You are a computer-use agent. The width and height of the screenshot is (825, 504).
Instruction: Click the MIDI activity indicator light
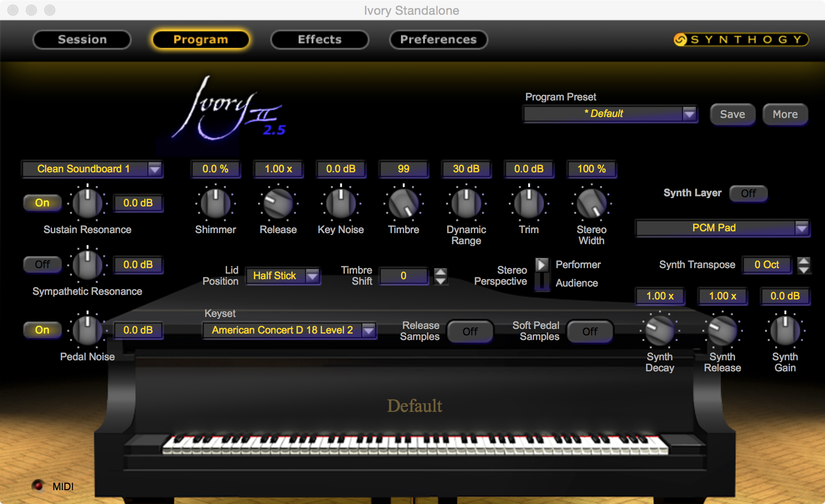[x=38, y=485]
